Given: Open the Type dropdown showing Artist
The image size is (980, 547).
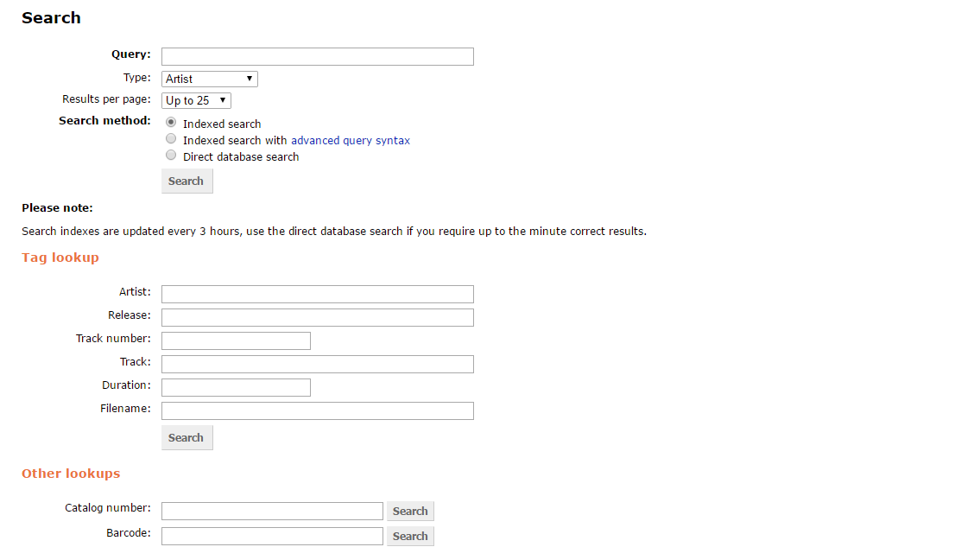Looking at the screenshot, I should pos(209,79).
